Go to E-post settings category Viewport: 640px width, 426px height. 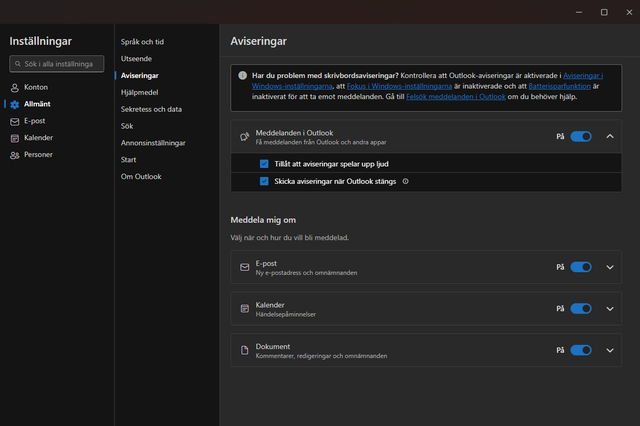(x=35, y=121)
